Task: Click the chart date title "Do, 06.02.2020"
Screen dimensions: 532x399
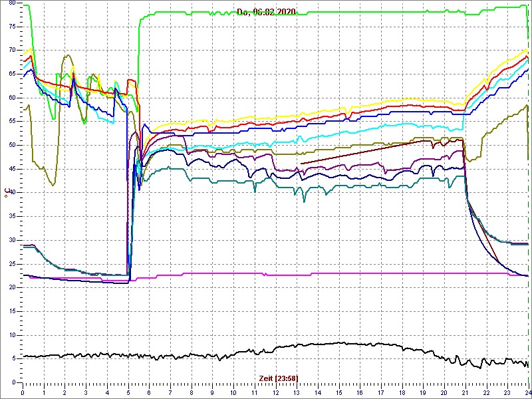Action: click(267, 11)
